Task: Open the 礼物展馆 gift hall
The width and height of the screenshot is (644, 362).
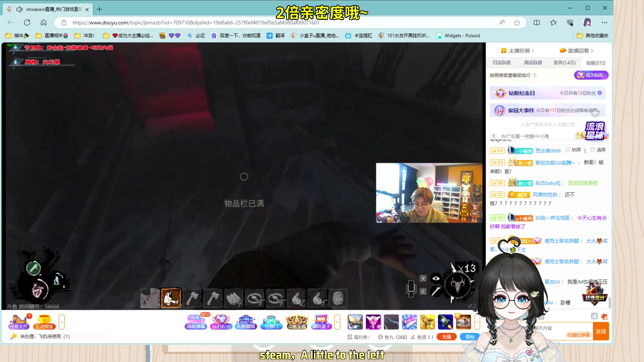Action: pyautogui.click(x=246, y=322)
